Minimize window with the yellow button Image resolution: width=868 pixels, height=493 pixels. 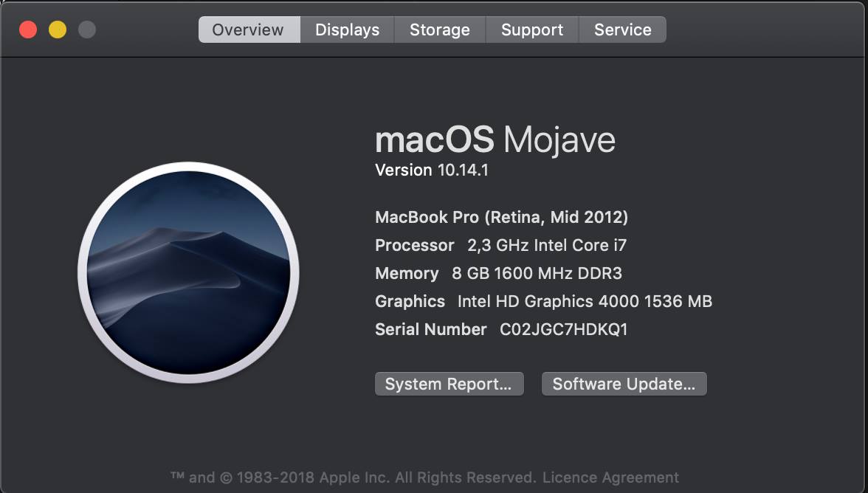tap(58, 30)
